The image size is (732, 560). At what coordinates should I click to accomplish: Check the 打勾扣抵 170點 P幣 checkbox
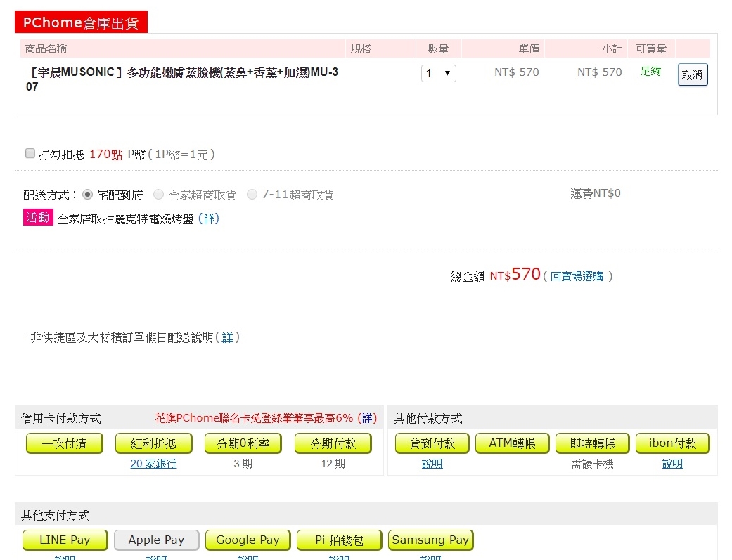(x=30, y=154)
